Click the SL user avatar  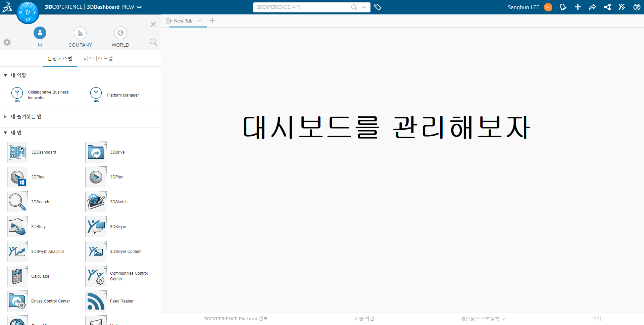pyautogui.click(x=548, y=7)
